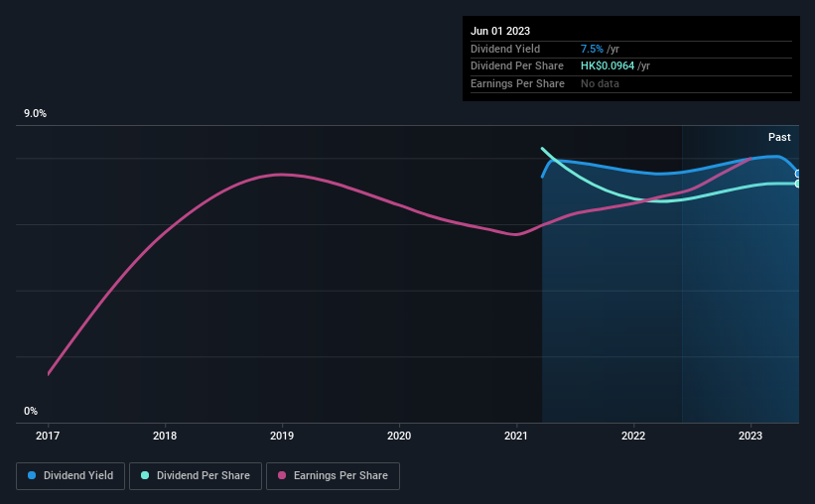Click the blue Dividend Yield legend dot
Screen dimensions: 815x504
pyautogui.click(x=32, y=475)
